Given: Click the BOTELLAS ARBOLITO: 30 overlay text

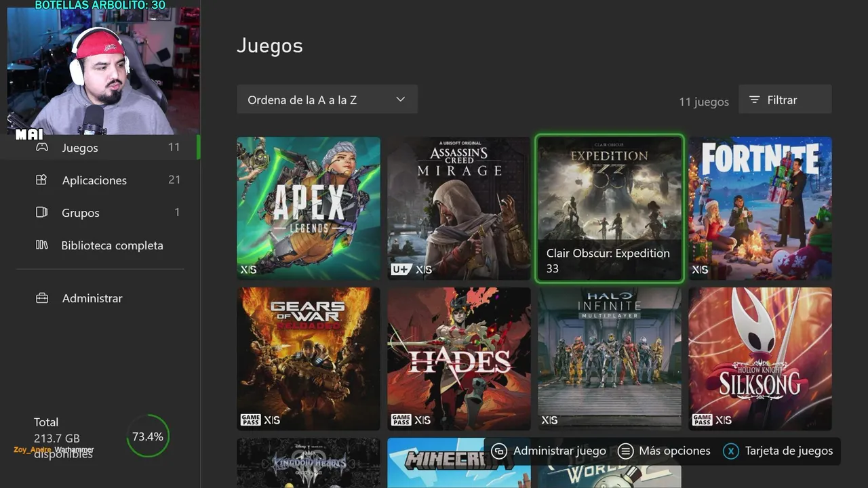Looking at the screenshot, I should 100,5.
